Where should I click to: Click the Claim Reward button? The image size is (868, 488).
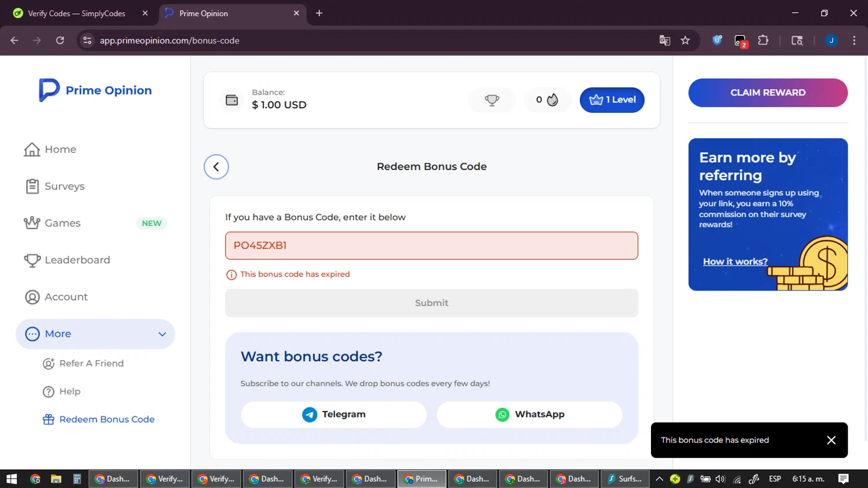point(768,93)
